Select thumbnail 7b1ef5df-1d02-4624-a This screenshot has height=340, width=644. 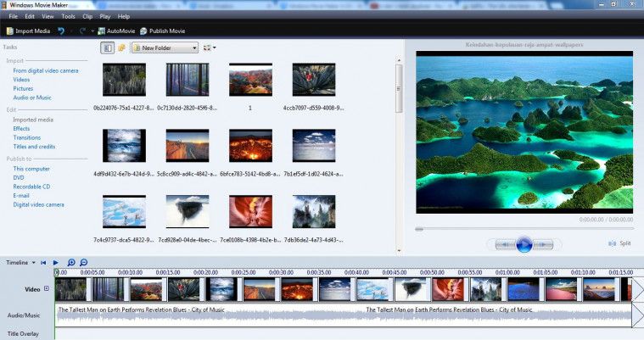pos(314,146)
